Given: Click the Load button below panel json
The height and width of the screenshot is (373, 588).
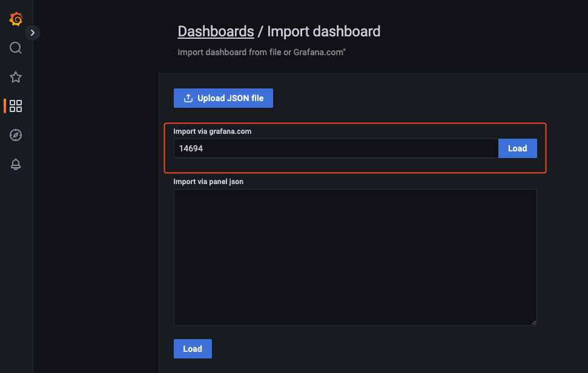Looking at the screenshot, I should [x=193, y=349].
